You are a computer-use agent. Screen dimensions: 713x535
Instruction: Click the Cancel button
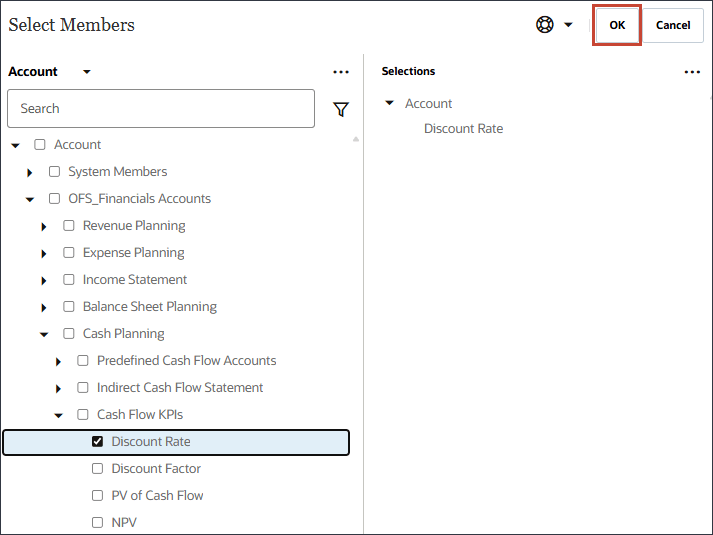pyautogui.click(x=673, y=25)
